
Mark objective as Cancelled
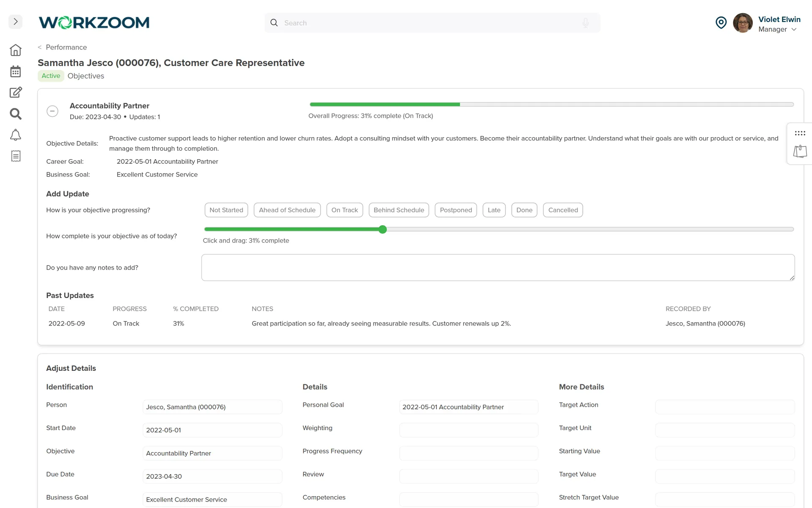[x=563, y=210]
